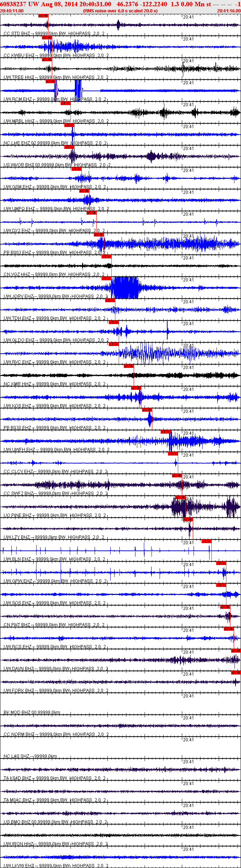This screenshot has width=241, height=868.
Task: Select the red pick flag on UW.BLN trace
Action: point(206,541)
